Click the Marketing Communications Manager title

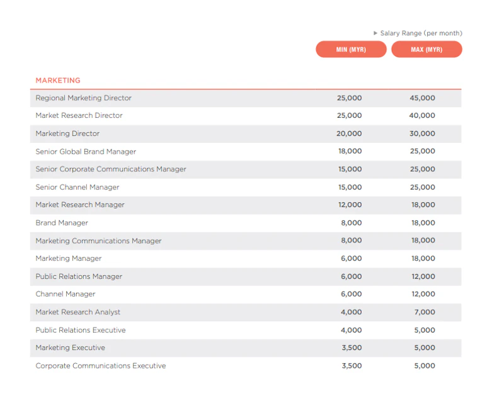98,241
